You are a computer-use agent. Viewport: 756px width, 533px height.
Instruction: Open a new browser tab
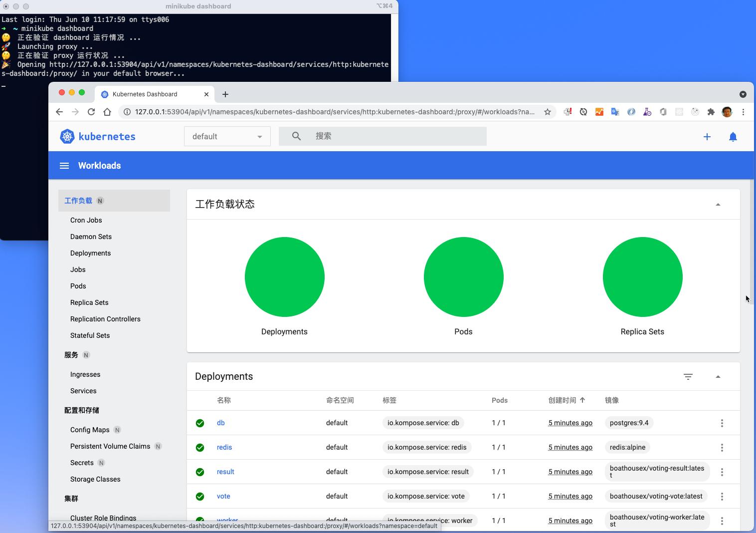pyautogui.click(x=225, y=94)
